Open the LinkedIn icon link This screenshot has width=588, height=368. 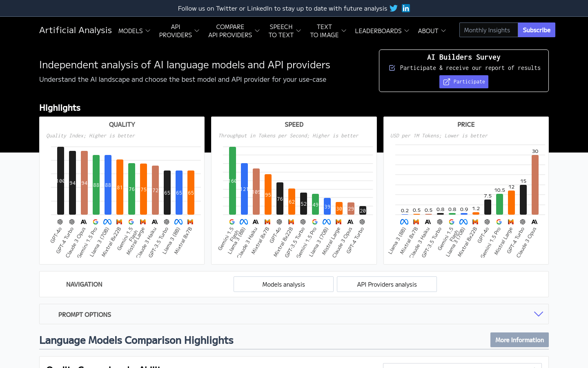[x=405, y=8]
